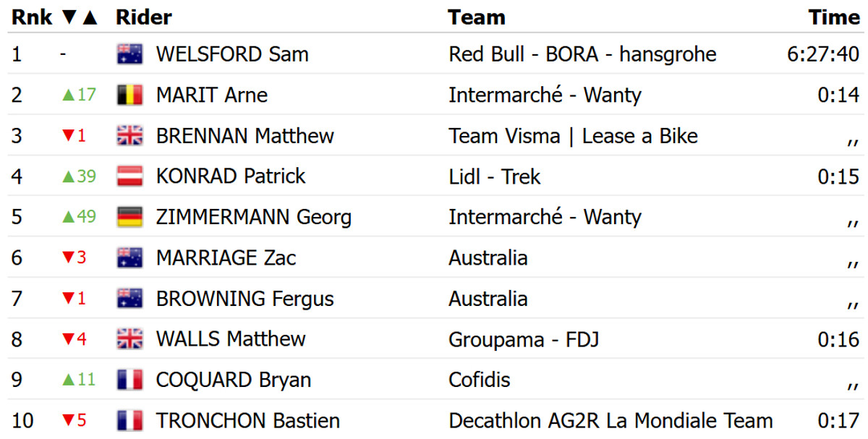Open MARRIAGE Zac rider profile
This screenshot has height=439, width=868.
coord(226,258)
